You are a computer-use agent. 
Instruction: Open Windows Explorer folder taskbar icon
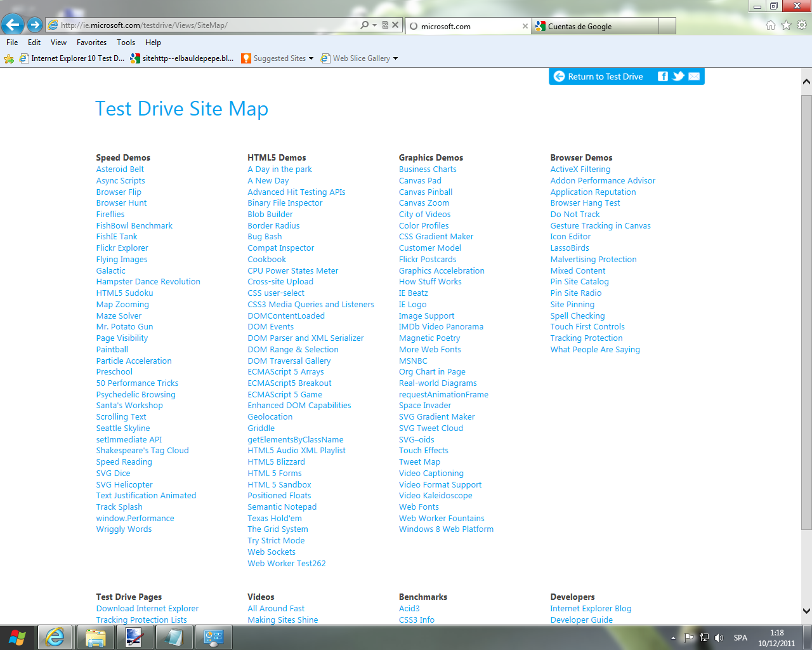(95, 637)
